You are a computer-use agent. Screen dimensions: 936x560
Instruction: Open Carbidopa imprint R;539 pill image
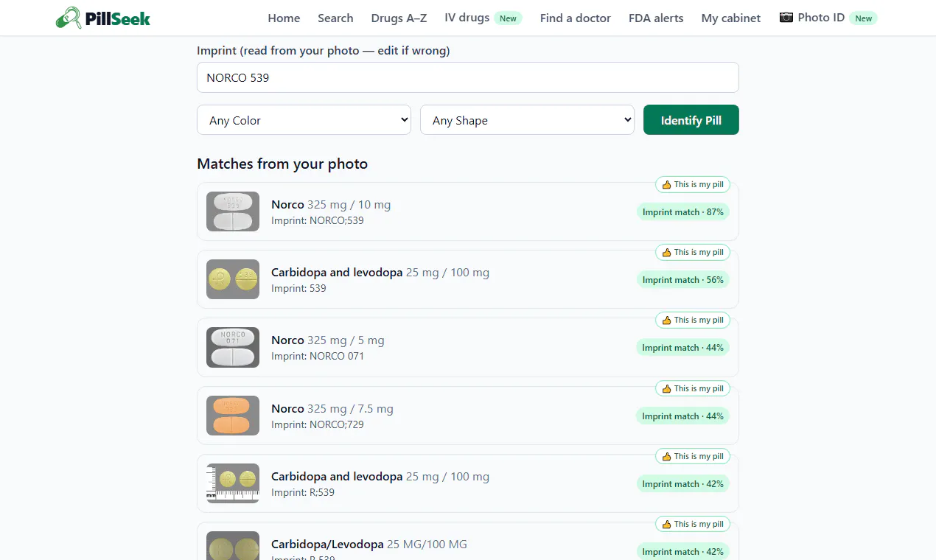(x=233, y=483)
